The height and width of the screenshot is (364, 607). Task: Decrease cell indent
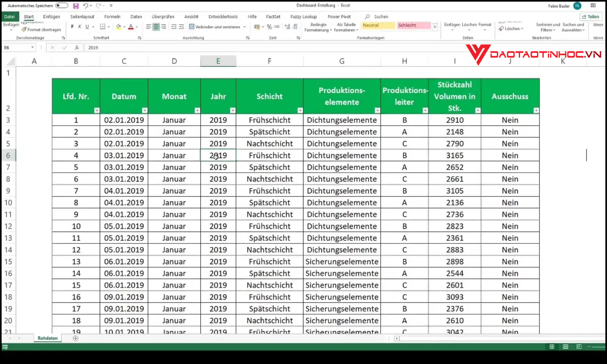coord(174,27)
